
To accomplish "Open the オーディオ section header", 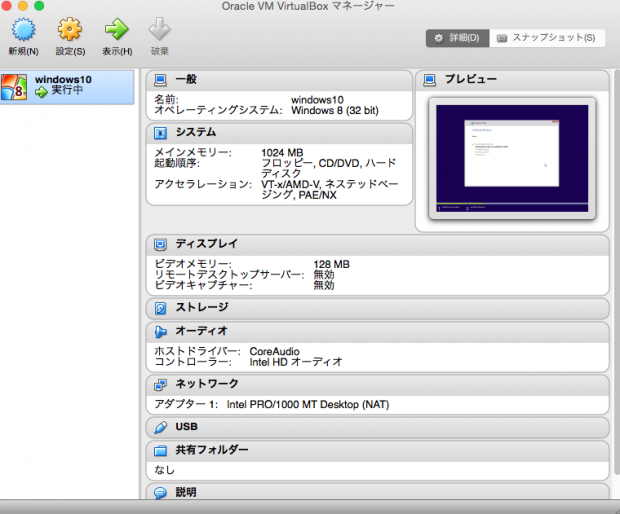I will (378, 332).
